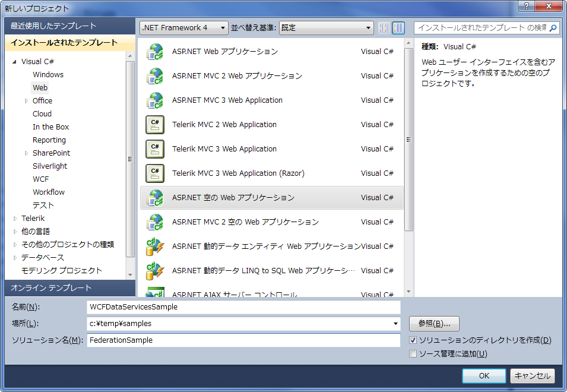Expand the データベース tree node
567x392 pixels.
(15, 258)
